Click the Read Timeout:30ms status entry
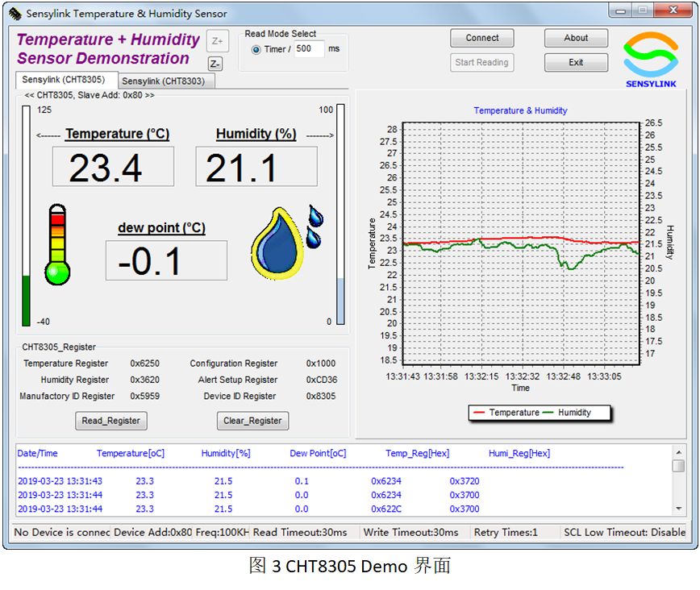700x590 pixels. tap(300, 533)
